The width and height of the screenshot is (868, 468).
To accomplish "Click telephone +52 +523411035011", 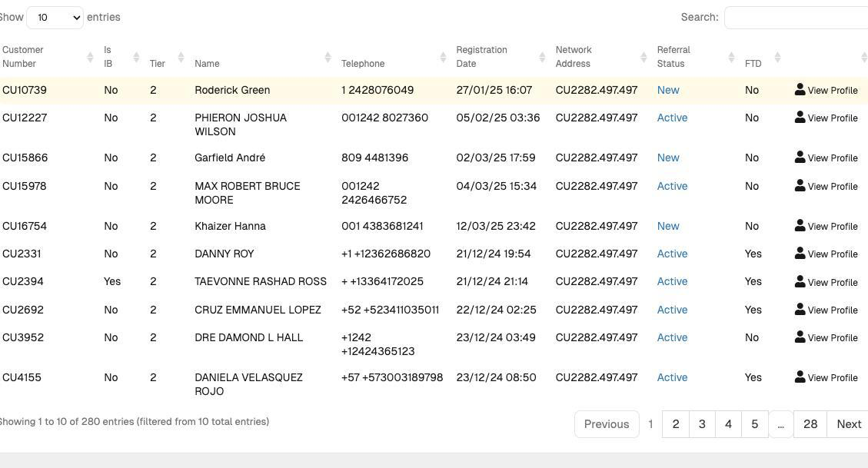I will pyautogui.click(x=391, y=310).
